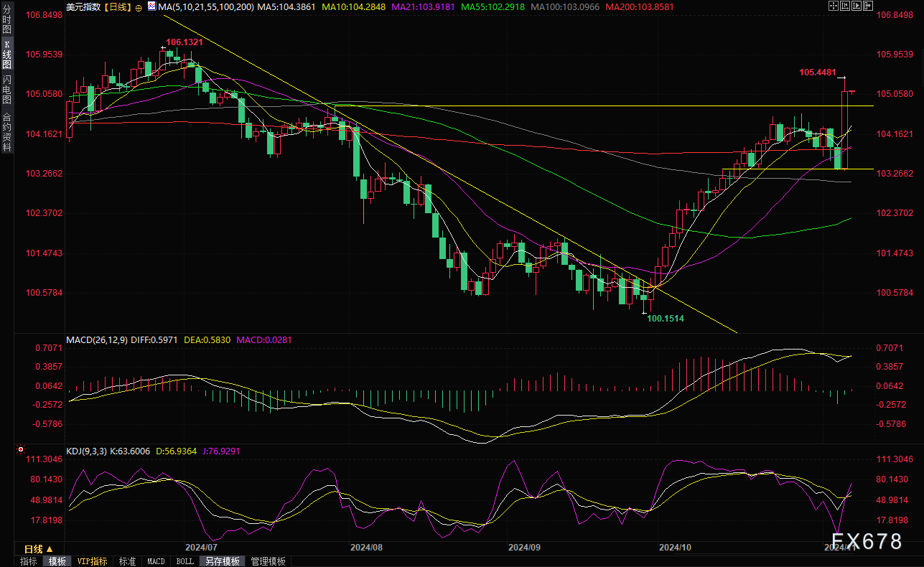Apply the 标准 template

[127, 561]
